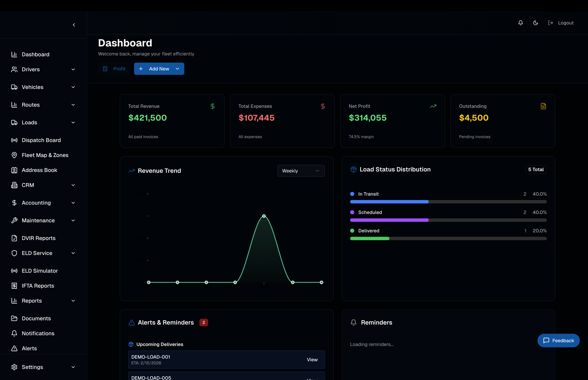This screenshot has height=380, width=588.
Task: Open the DVIR Reports page
Action: click(38, 238)
